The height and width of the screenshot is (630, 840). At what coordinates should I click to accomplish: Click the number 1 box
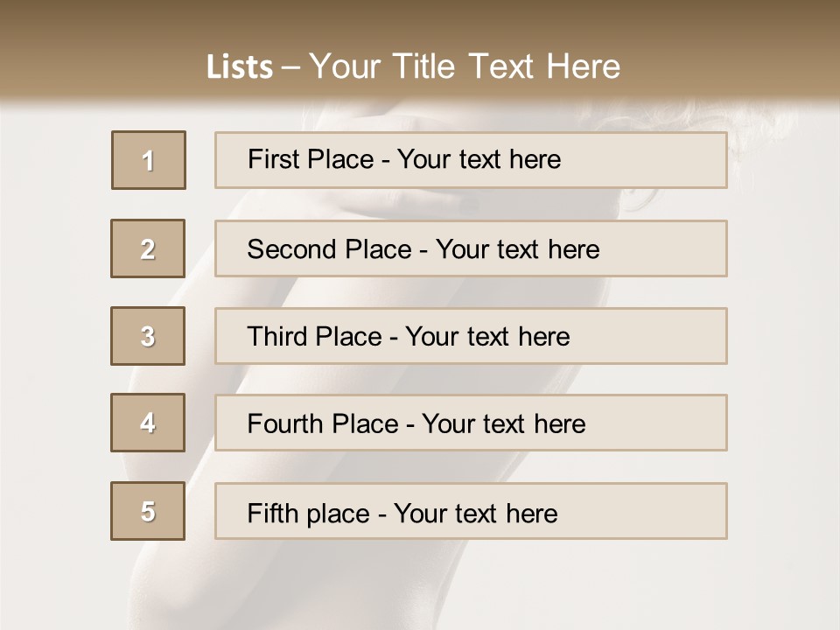tap(149, 160)
